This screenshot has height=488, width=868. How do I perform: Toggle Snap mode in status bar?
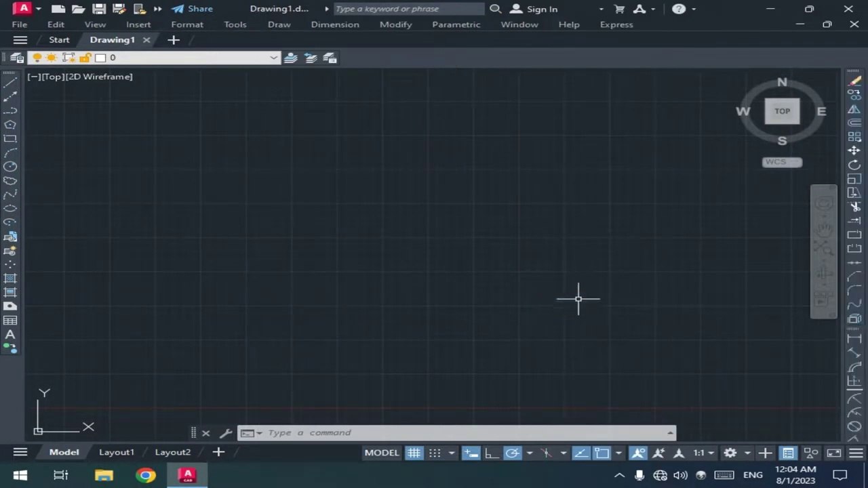pos(435,453)
